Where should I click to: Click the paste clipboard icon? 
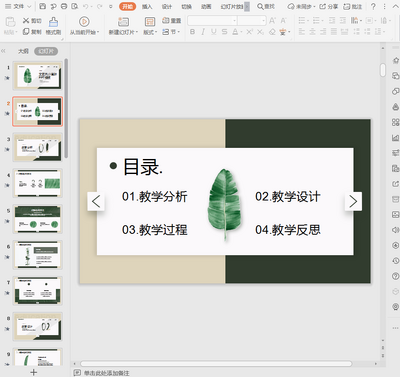tap(10, 22)
